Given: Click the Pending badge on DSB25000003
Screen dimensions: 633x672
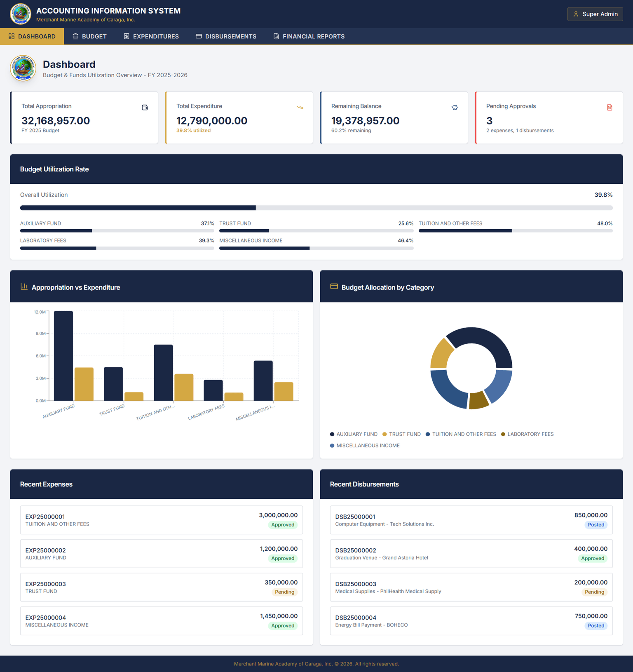Looking at the screenshot, I should [x=595, y=592].
